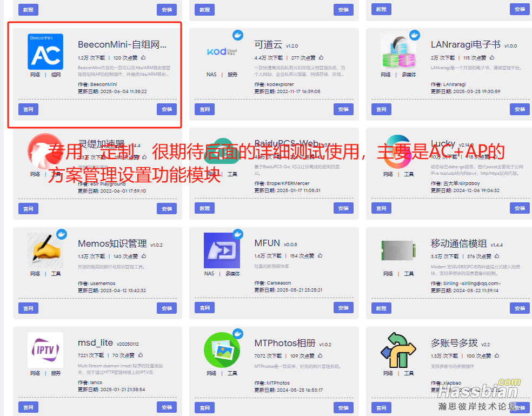Viewport: 532px width, 416px height.
Task: Install the Lucky plugin
Action: [x=520, y=208]
